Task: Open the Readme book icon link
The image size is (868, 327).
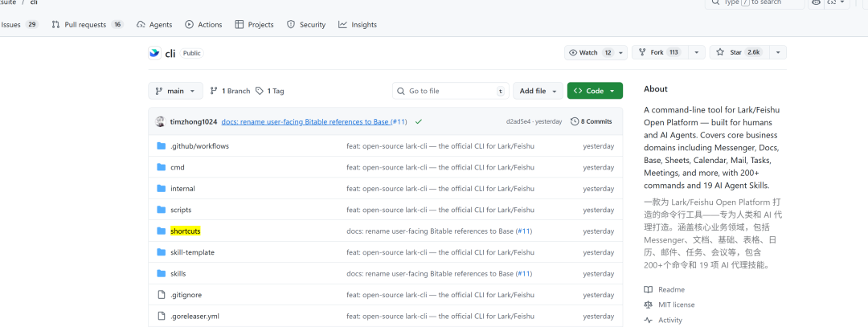Action: coord(649,289)
